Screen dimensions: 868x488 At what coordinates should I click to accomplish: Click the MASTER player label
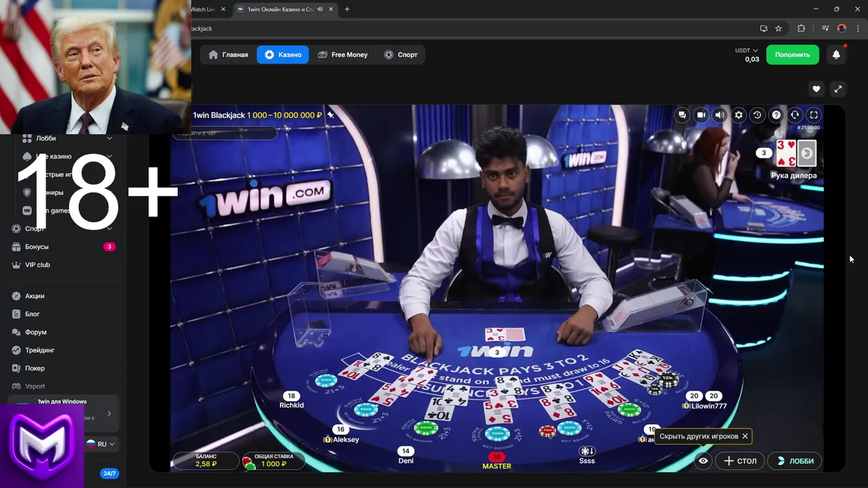[x=497, y=466]
